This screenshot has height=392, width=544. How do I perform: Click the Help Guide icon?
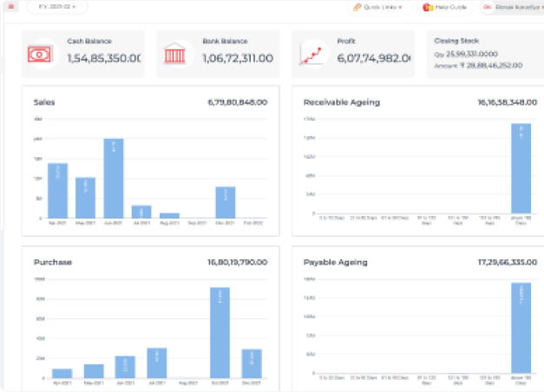click(x=427, y=7)
